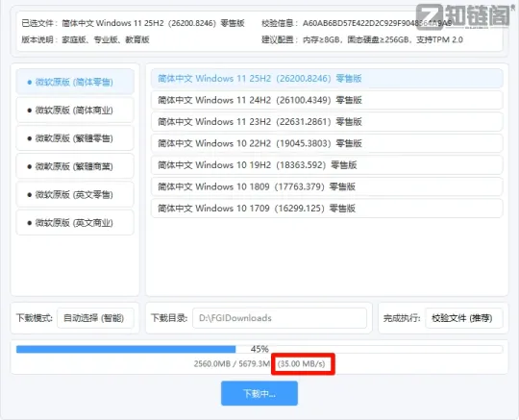Choose Windows 10 1709 (16299.125) 零售版
Viewport: 519px width, 420px height.
click(327, 209)
